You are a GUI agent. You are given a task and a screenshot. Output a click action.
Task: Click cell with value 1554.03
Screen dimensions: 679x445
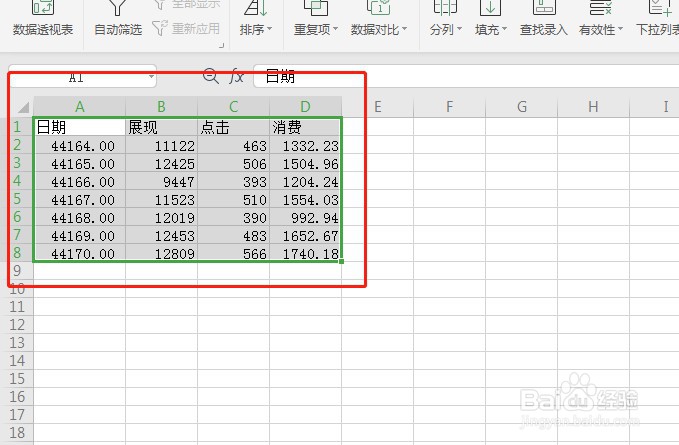tap(305, 199)
